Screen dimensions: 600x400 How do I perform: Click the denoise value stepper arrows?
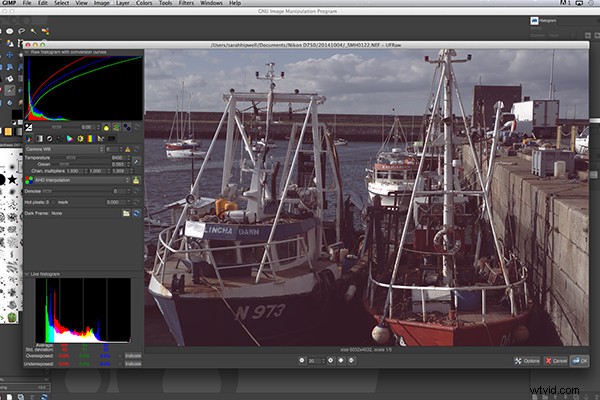129,191
